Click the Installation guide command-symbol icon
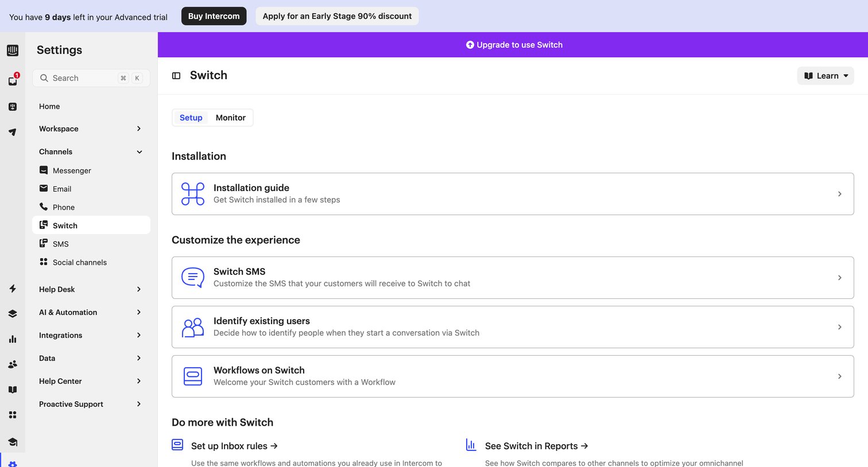Screen dimensions: 868x467 pyautogui.click(x=193, y=194)
